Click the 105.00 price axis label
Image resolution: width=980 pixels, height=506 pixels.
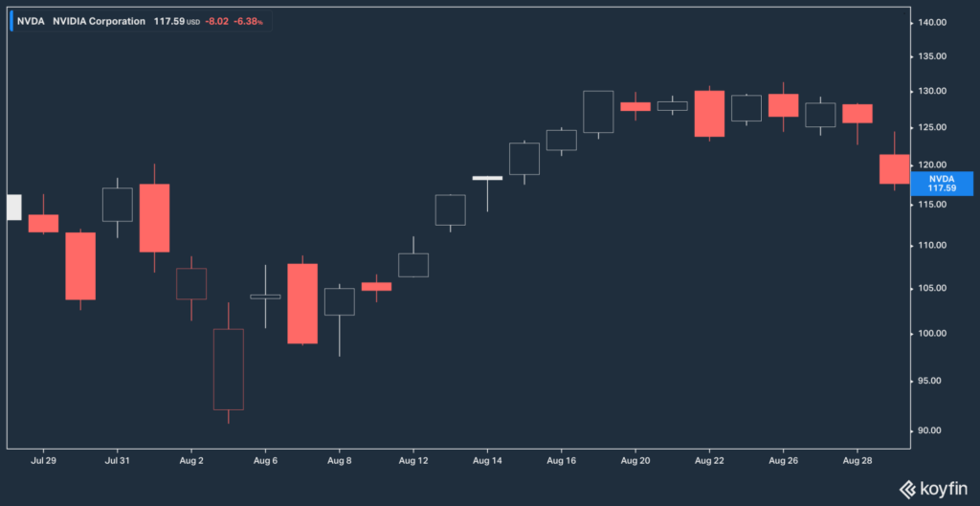pos(933,289)
